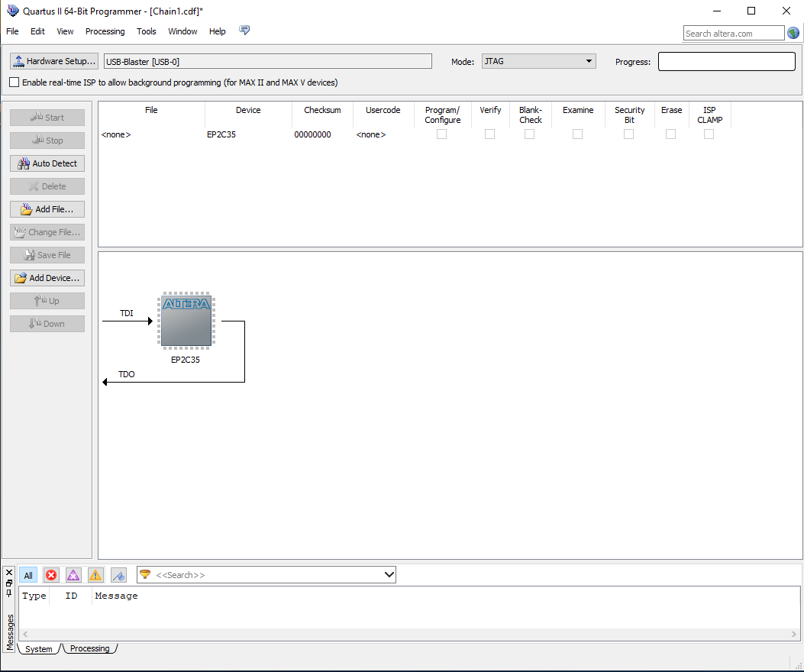
Task: Open the Processing menu
Action: [x=105, y=31]
